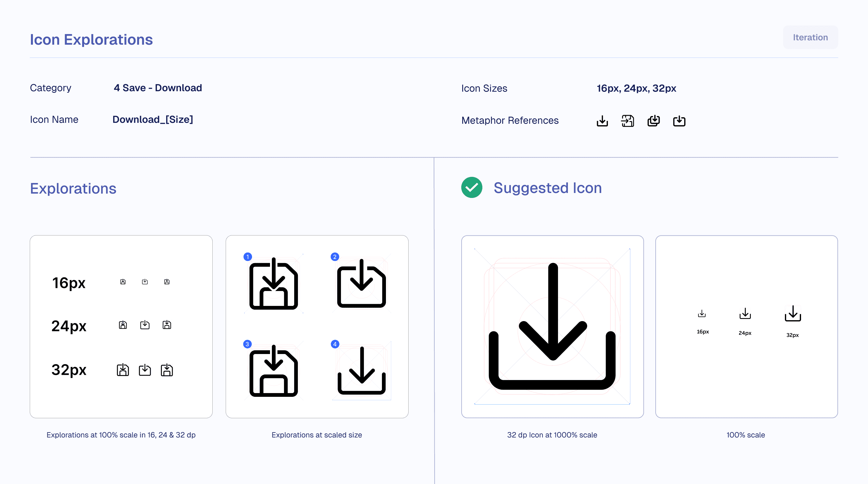
Task: Click the Iteration button
Action: point(810,37)
